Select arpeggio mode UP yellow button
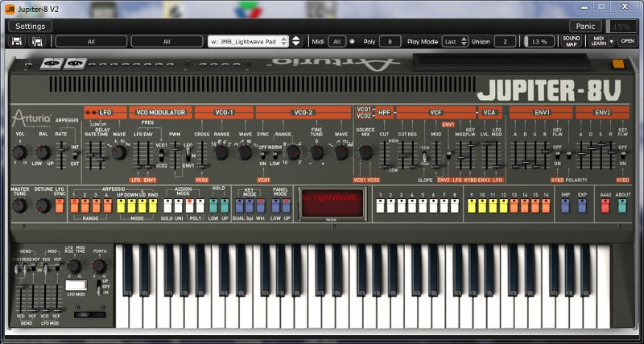 (122, 206)
